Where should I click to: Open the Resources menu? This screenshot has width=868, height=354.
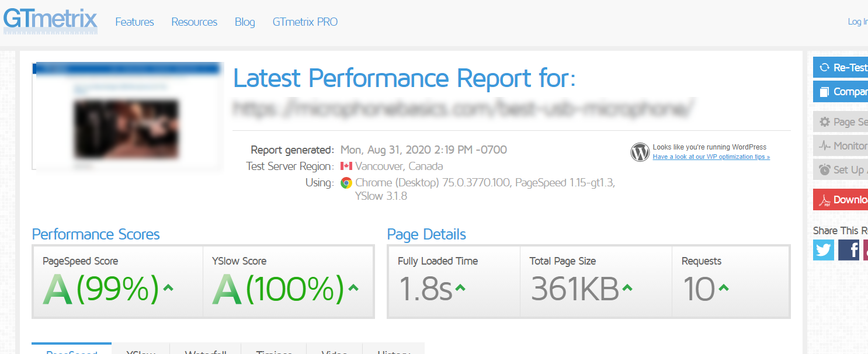(x=194, y=22)
